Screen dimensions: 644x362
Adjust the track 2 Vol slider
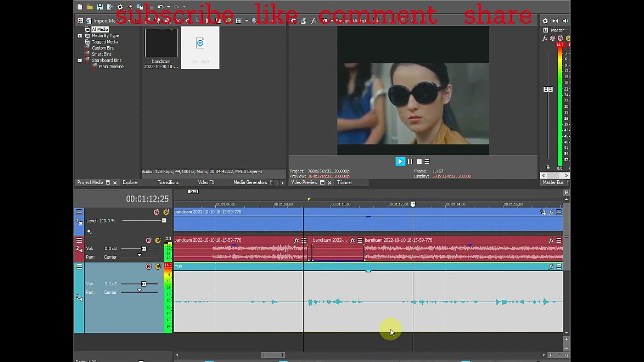click(x=144, y=249)
